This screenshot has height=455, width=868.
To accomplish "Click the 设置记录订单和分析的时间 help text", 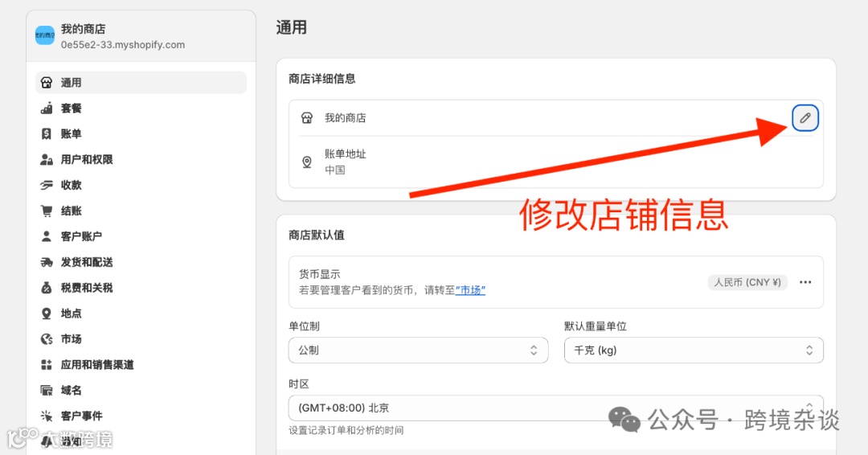I will [x=346, y=430].
